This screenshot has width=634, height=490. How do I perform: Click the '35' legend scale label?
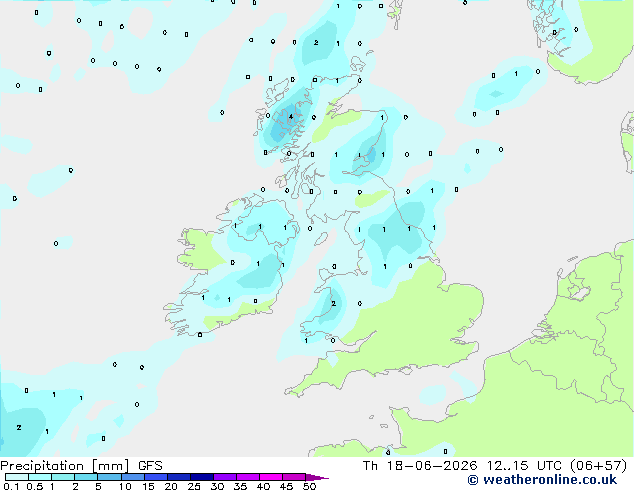[x=240, y=486]
